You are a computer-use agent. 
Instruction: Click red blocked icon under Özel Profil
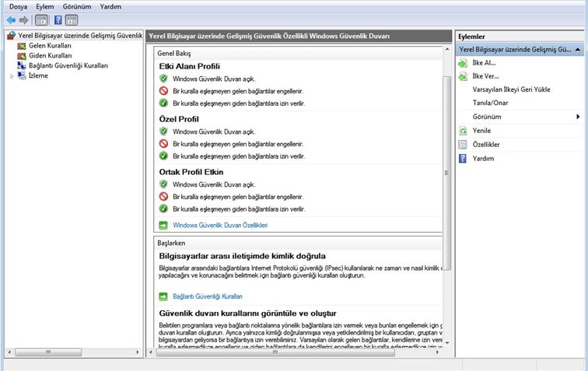point(163,144)
